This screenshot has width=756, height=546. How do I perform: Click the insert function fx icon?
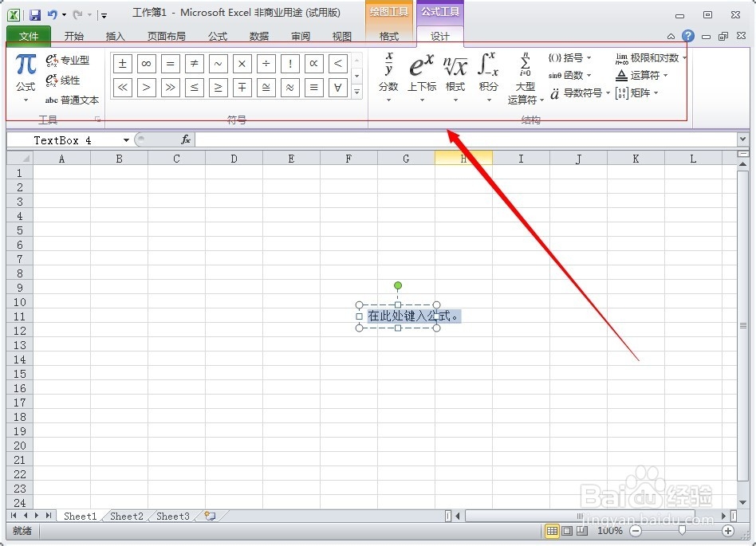[x=186, y=139]
